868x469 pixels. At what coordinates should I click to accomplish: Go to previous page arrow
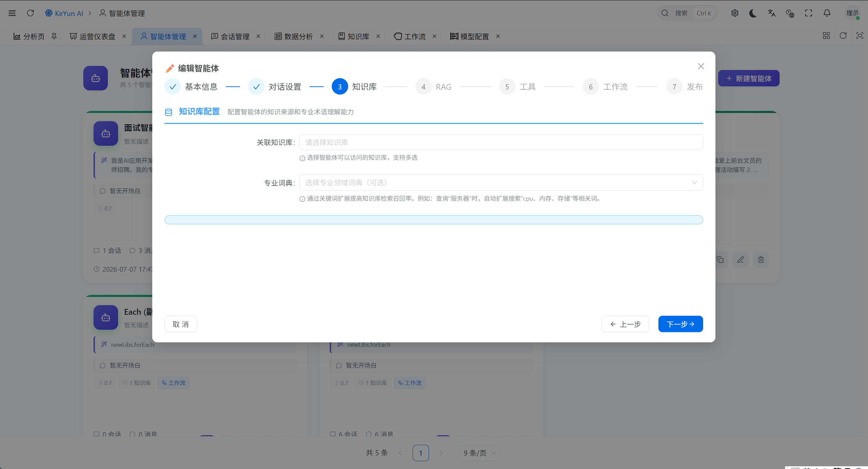[400, 453]
